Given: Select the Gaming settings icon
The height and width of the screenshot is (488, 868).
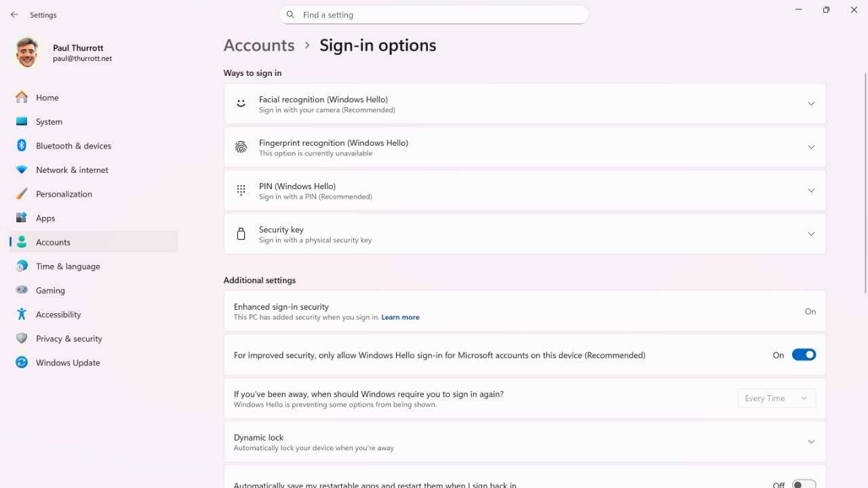Looking at the screenshot, I should click(21, 290).
